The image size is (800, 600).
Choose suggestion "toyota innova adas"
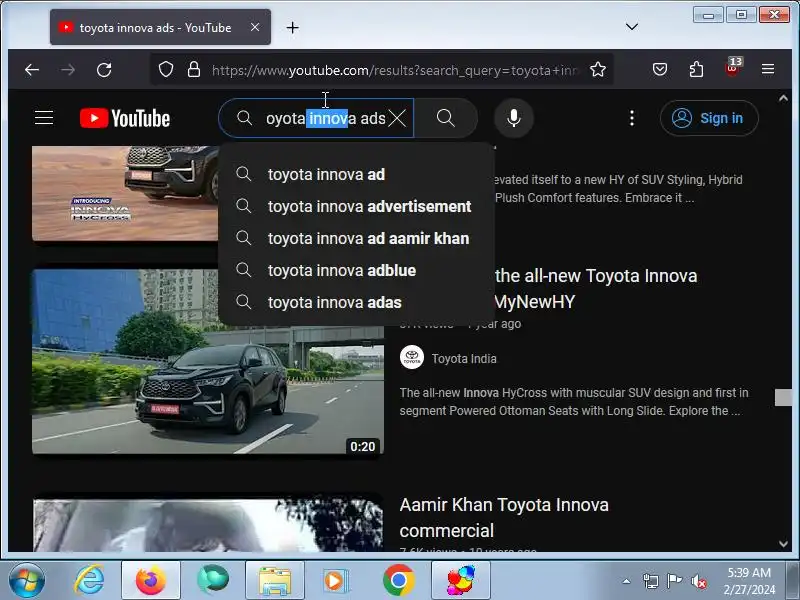(x=356, y=302)
